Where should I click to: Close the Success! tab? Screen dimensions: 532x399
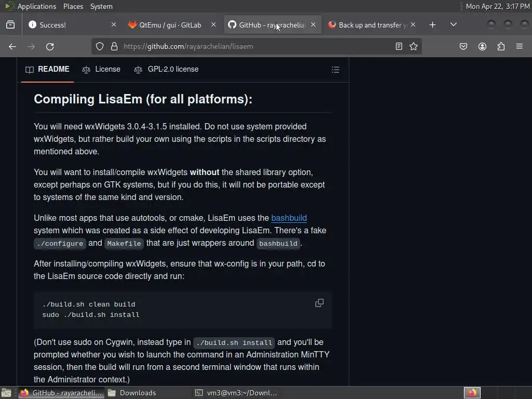114,24
